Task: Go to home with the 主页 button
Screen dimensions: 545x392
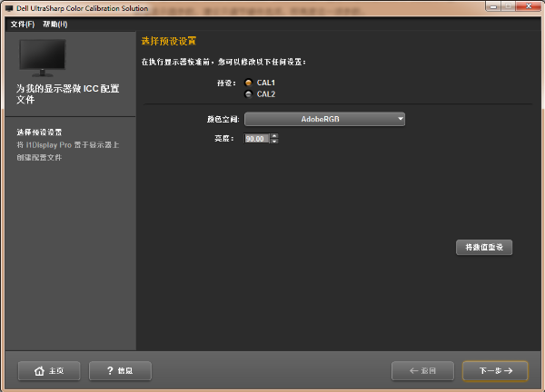Action: click(49, 370)
